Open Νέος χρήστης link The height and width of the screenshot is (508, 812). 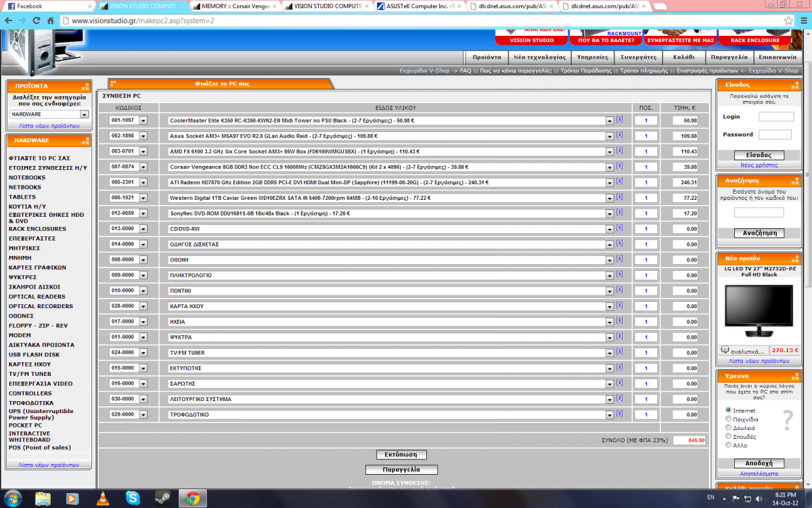[x=759, y=165]
